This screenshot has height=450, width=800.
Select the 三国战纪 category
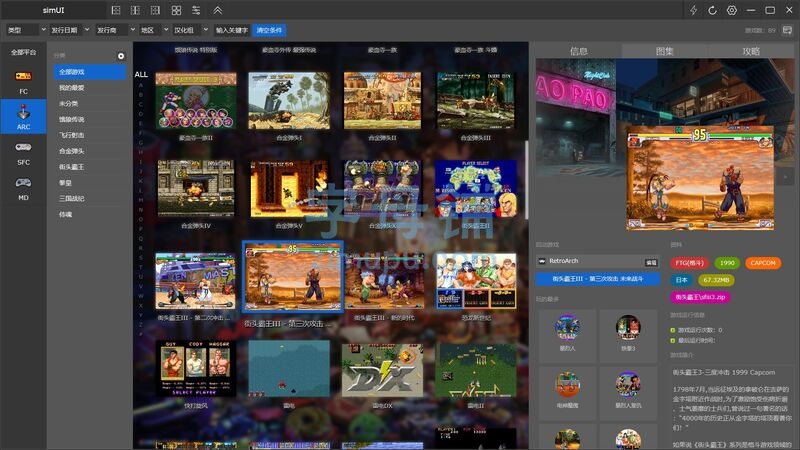[90, 198]
